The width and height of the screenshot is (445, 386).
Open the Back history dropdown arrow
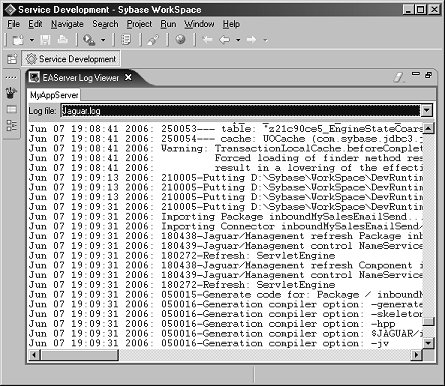(x=238, y=40)
